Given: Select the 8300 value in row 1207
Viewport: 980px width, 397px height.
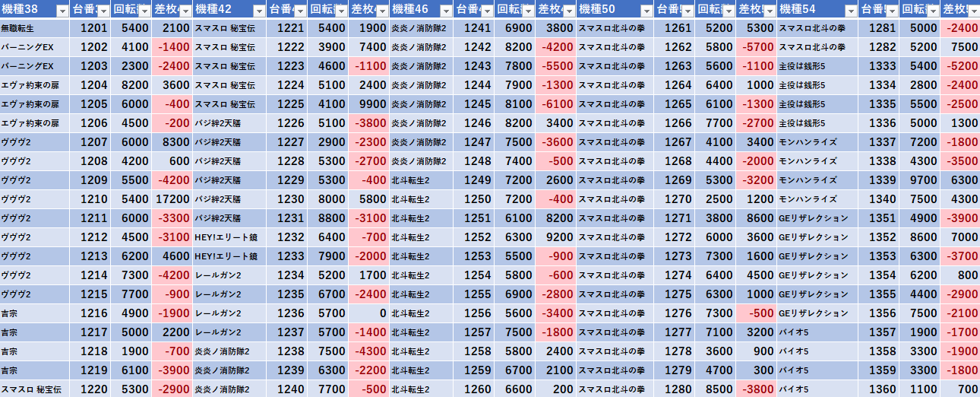Looking at the screenshot, I should [x=172, y=142].
